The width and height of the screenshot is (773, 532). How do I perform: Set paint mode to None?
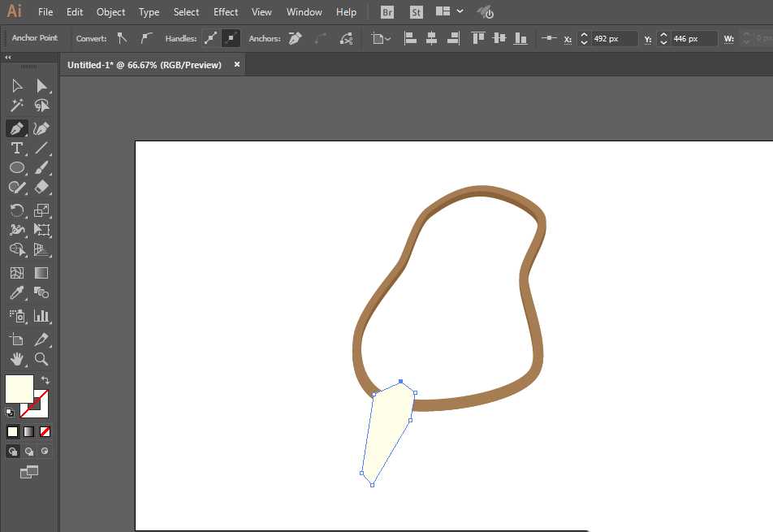point(45,431)
